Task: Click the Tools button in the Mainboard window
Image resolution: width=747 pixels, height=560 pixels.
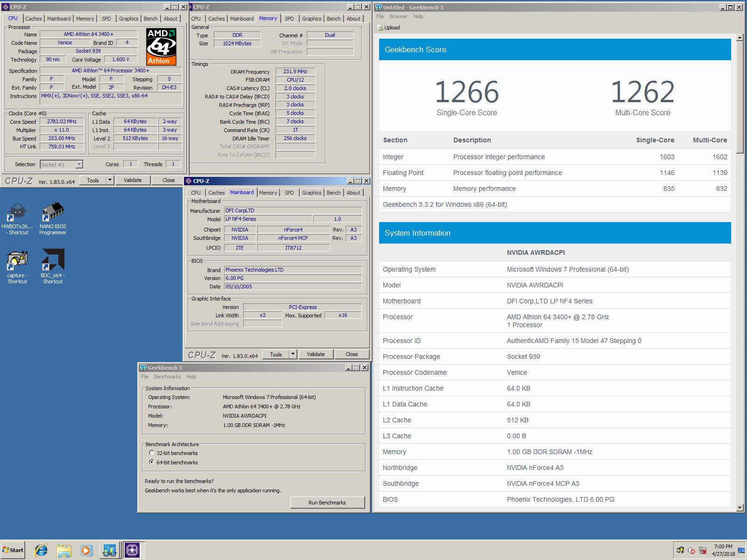Action: [x=276, y=354]
